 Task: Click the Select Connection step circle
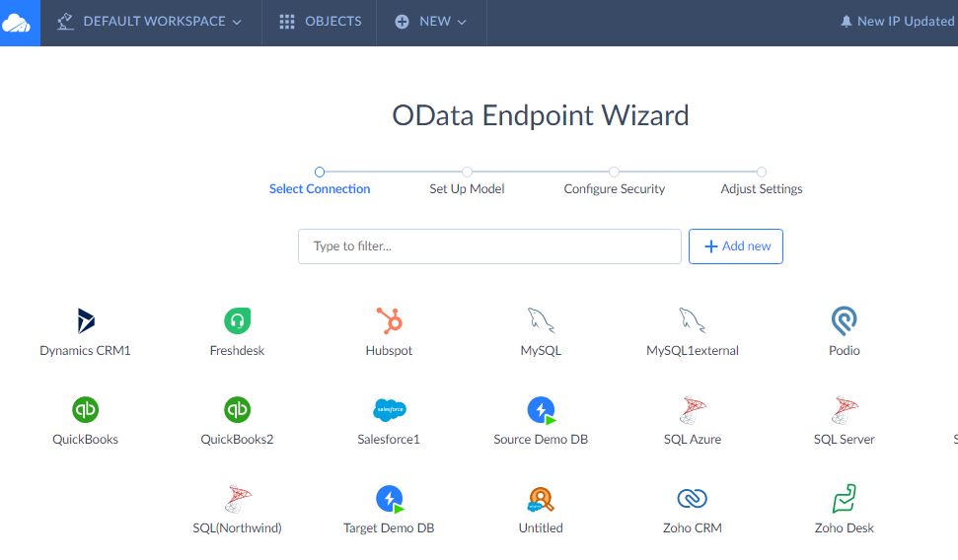[320, 173]
